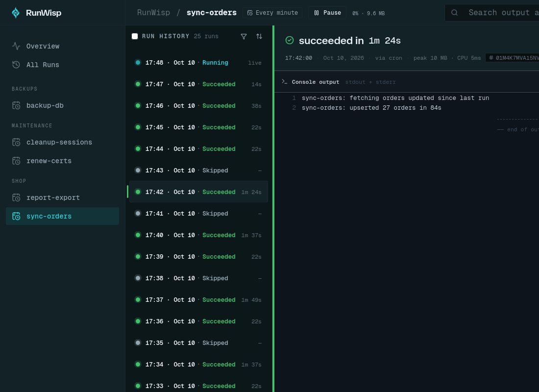This screenshot has width=539, height=392.
Task: Pause the sync-orders job
Action: (327, 13)
